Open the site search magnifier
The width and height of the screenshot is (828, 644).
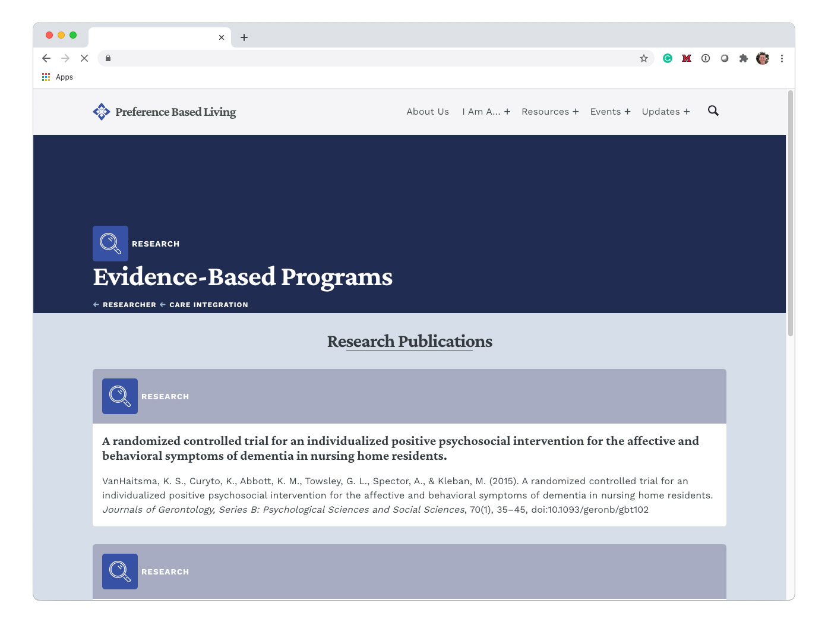coord(713,111)
